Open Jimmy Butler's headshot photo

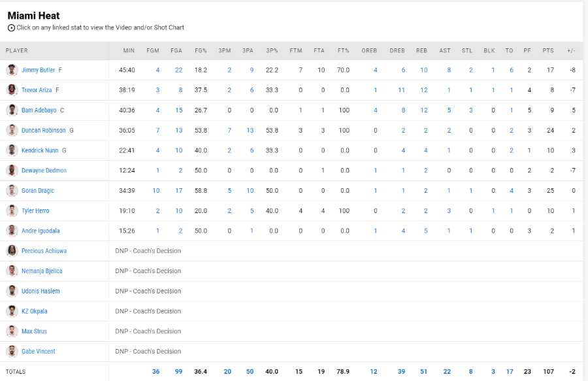click(x=12, y=70)
